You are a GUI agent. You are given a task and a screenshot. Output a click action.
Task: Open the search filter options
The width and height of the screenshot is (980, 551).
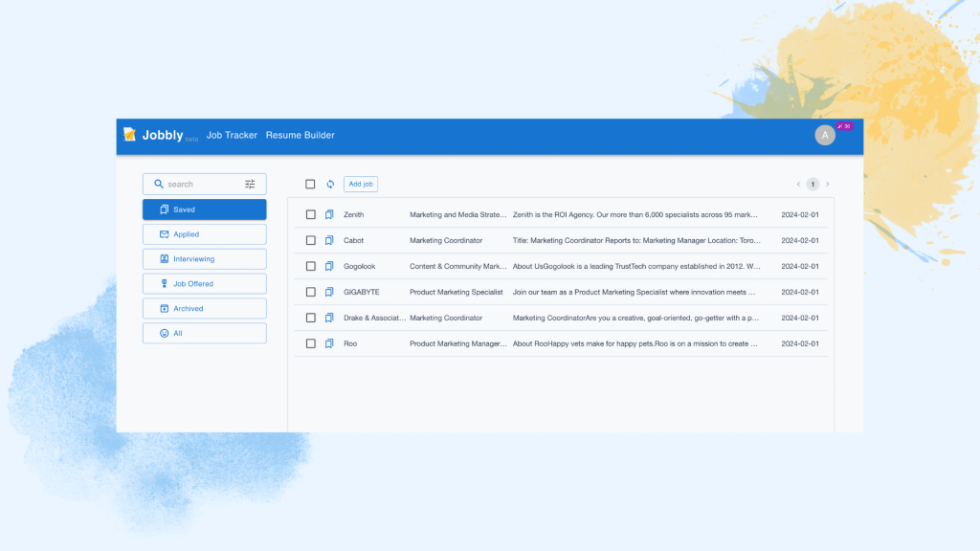(x=250, y=184)
